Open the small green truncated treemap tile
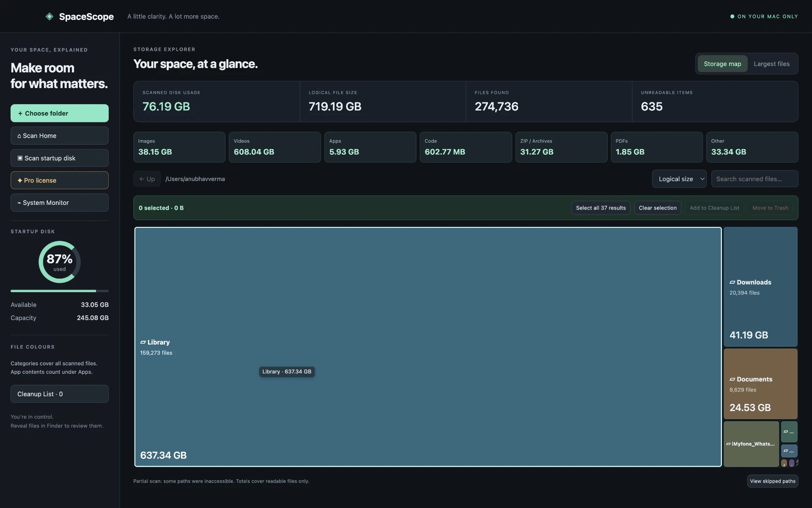The width and height of the screenshot is (812, 508). click(789, 432)
